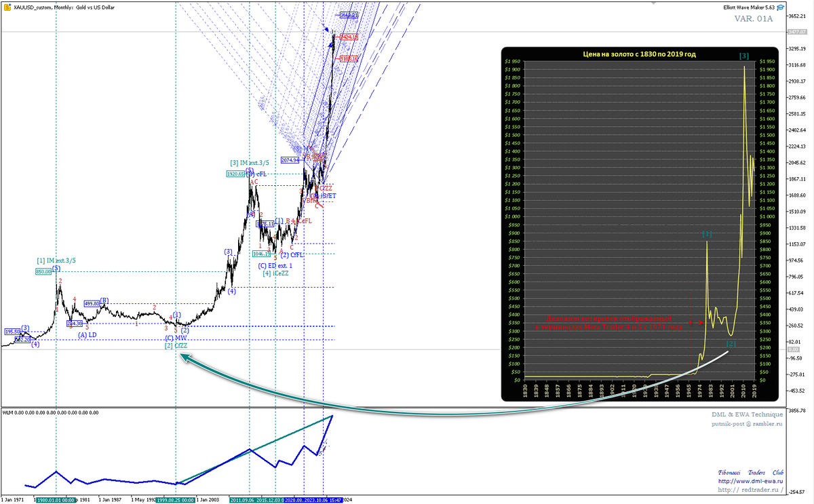This screenshot has height=504, width=814.
Task: Click the '[3]' peak label in inset chart
Action: click(744, 56)
